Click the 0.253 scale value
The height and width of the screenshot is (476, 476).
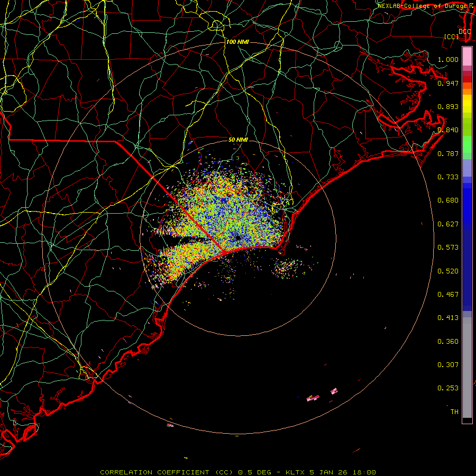448,388
